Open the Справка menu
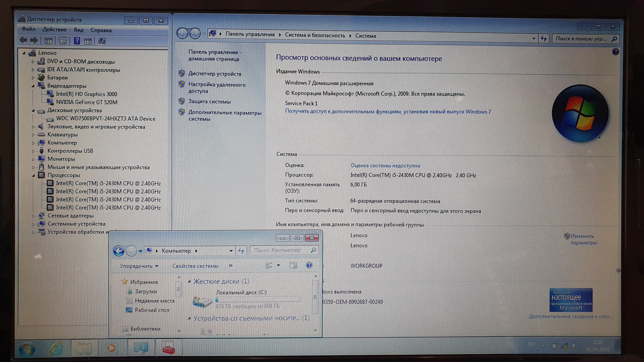 [x=101, y=30]
